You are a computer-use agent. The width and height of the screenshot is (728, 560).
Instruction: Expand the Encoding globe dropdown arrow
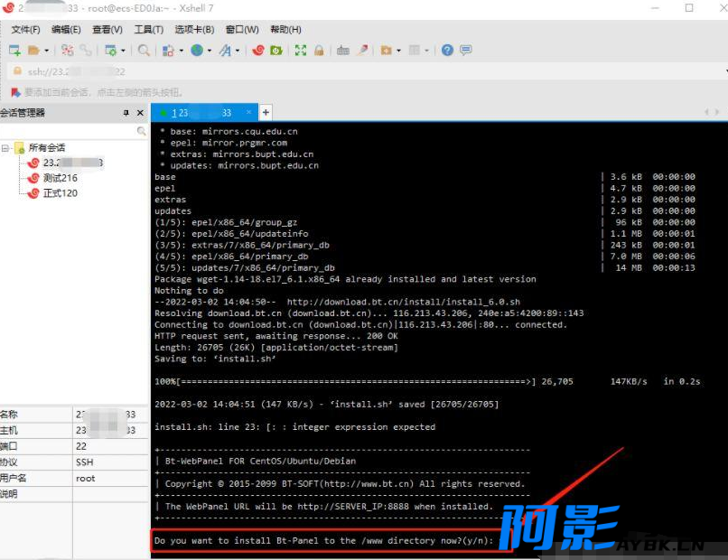coord(210,51)
